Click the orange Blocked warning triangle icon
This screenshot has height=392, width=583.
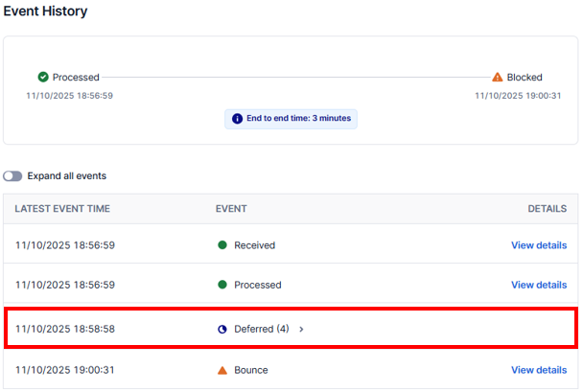pyautogui.click(x=497, y=77)
